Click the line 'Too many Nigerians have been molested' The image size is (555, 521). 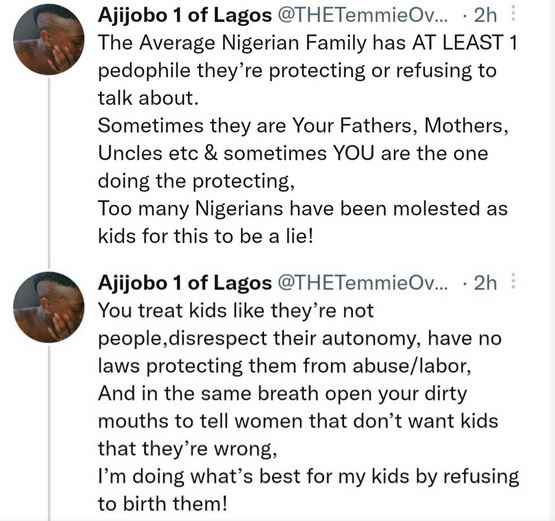(303, 208)
